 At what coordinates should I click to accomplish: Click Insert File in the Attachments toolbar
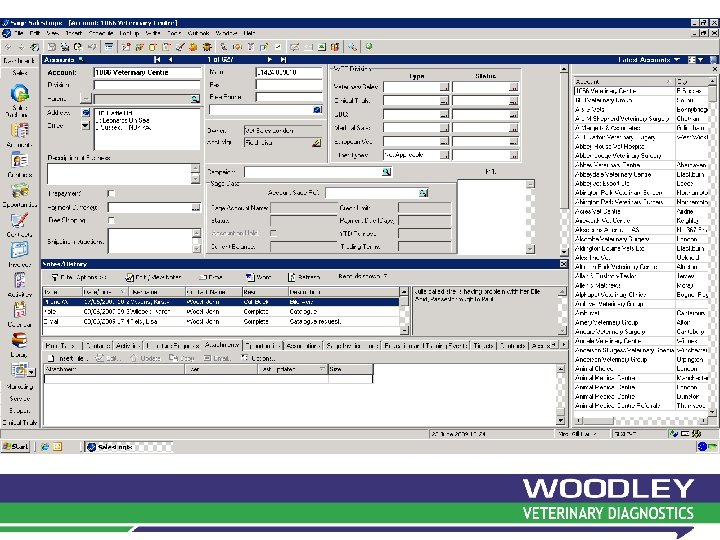66,358
